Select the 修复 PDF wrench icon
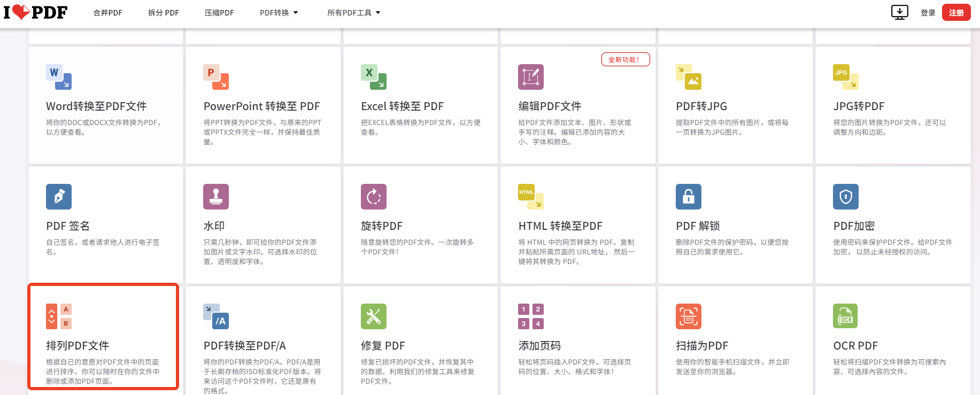 [374, 316]
